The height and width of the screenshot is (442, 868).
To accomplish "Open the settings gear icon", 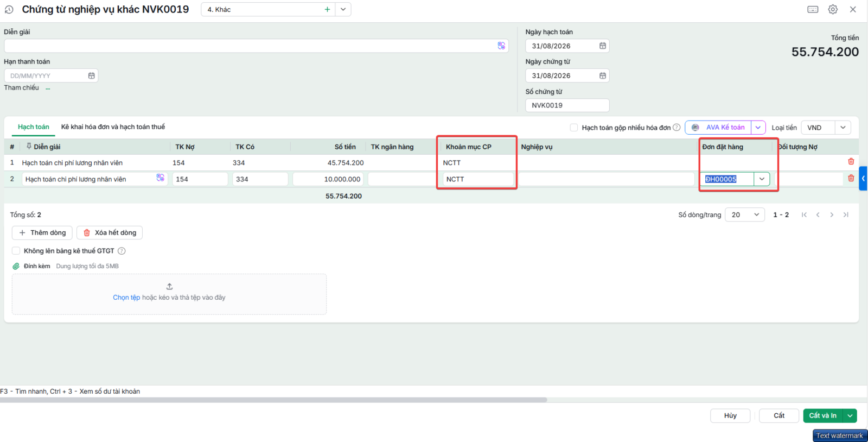I will [833, 9].
